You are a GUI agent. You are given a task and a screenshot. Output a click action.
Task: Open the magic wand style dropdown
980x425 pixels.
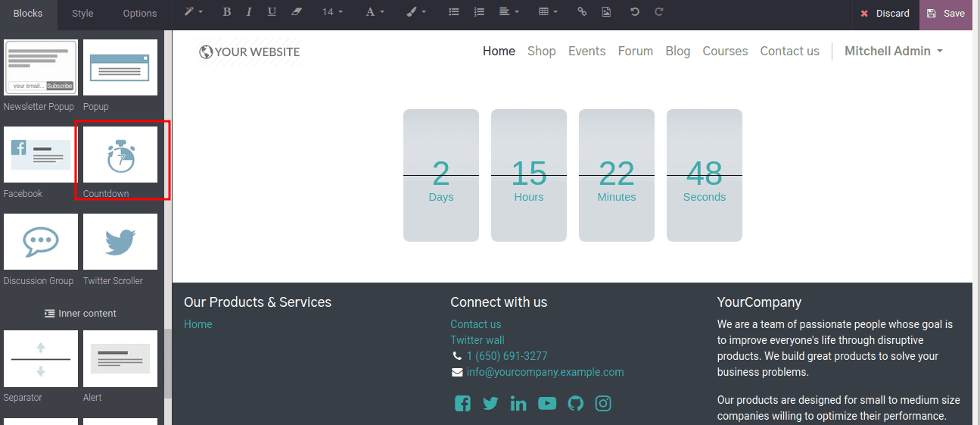[x=194, y=12]
